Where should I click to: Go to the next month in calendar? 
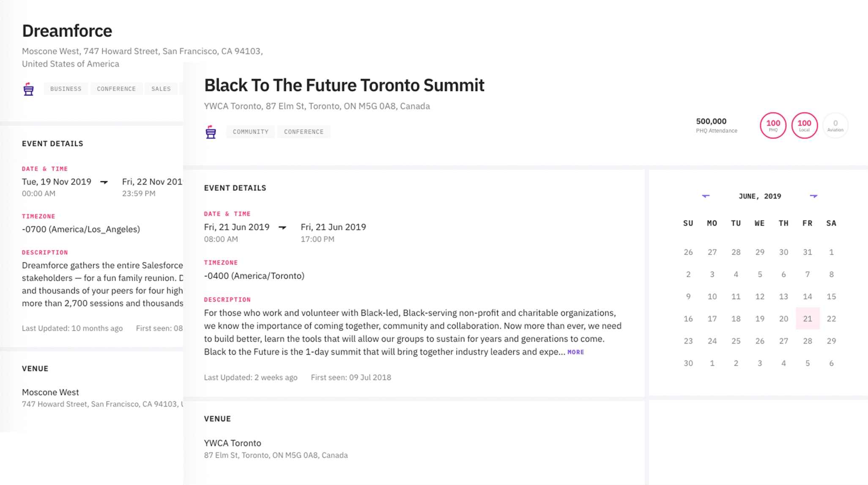coord(813,196)
